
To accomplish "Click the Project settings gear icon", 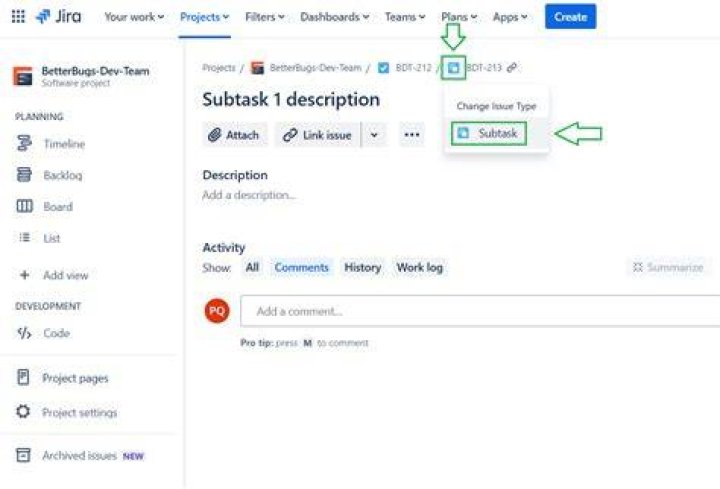I will [x=23, y=411].
